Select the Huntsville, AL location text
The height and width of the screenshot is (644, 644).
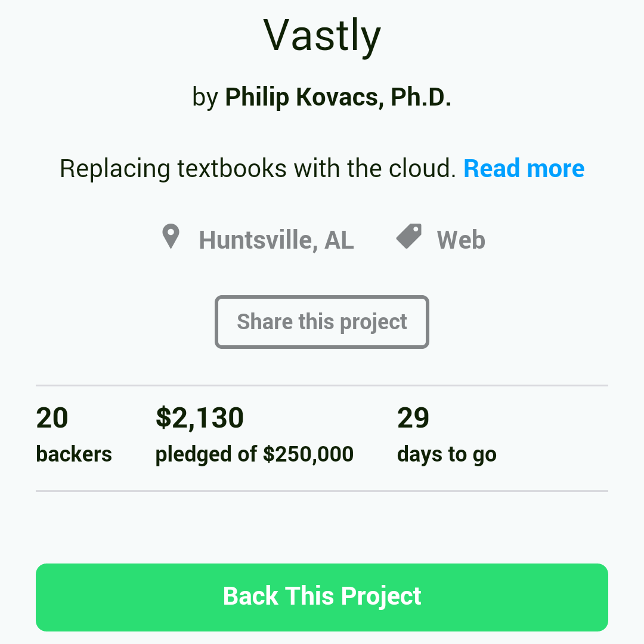pos(276,240)
